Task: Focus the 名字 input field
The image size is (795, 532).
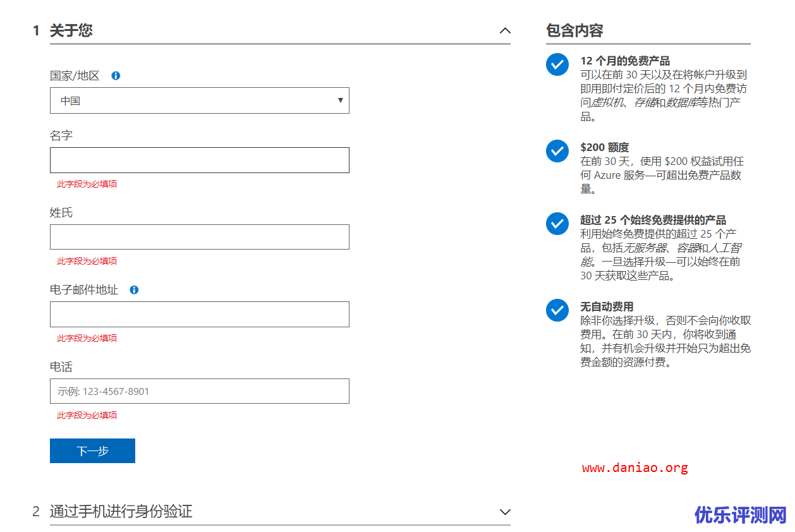Action: click(x=200, y=160)
